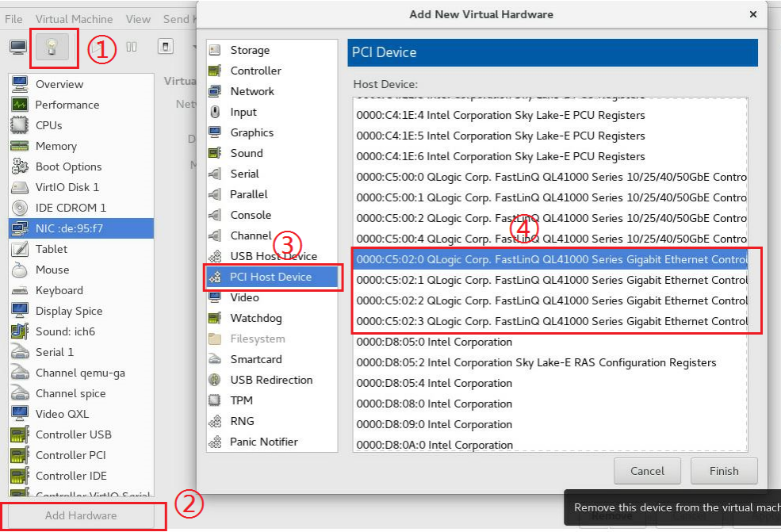Select Boot Options entry
This screenshot has height=532, width=781.
tap(81, 166)
